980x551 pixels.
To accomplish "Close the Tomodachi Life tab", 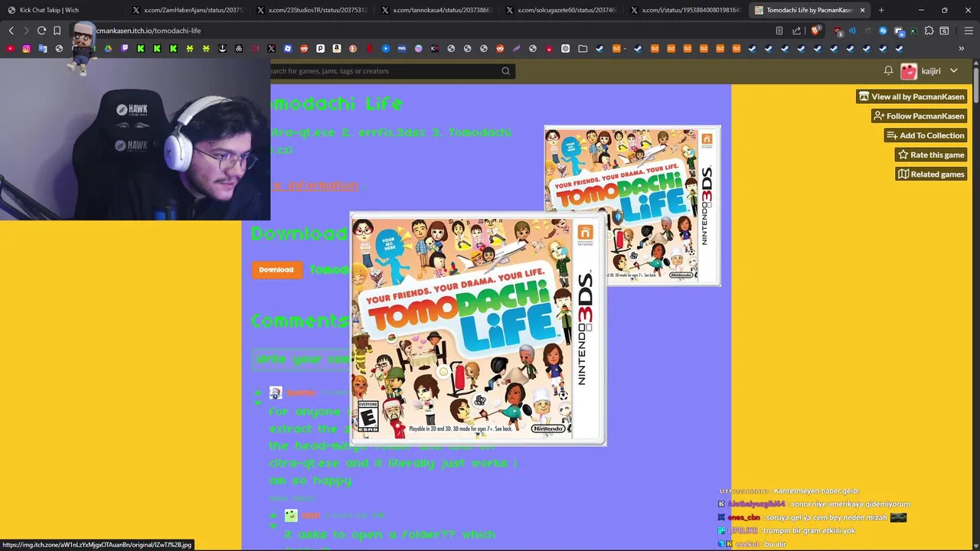I will pyautogui.click(x=863, y=10).
